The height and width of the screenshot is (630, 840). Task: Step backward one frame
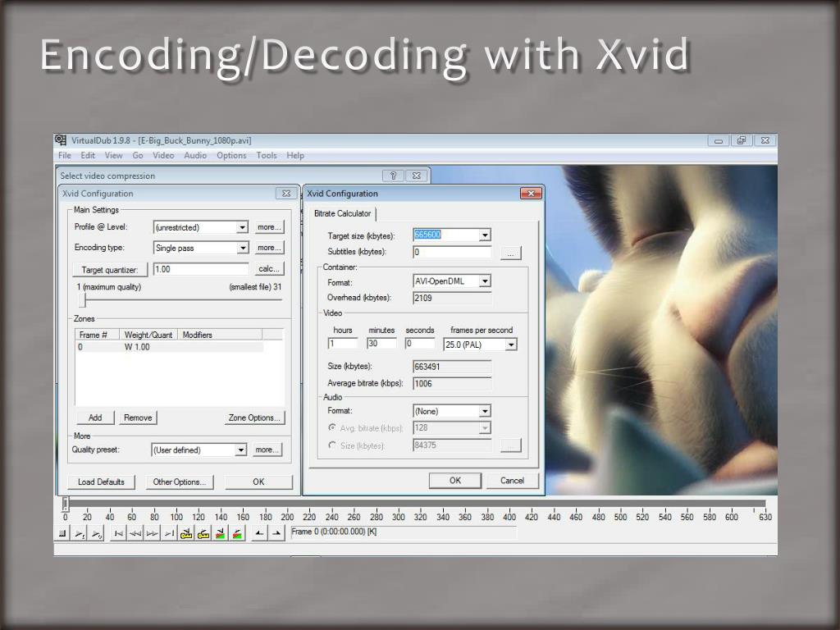(x=135, y=533)
